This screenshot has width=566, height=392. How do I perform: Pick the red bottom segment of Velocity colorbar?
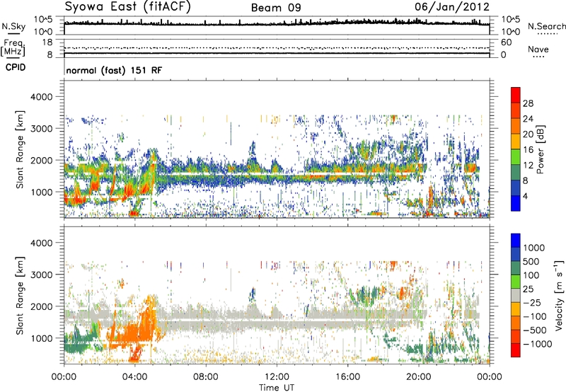pyautogui.click(x=516, y=350)
